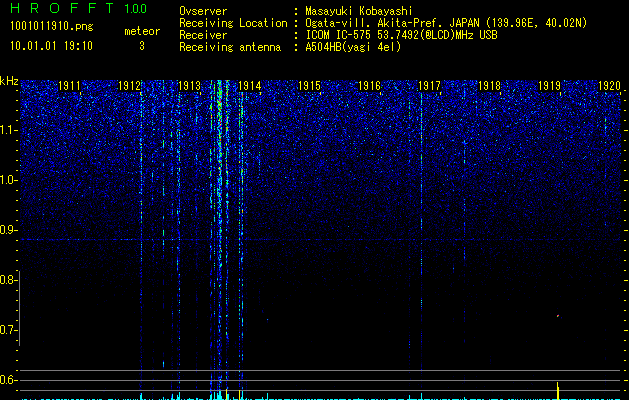Screen dimensions: 629x400
Task: Click receiver text ICOM IC-575 53.7492 MHz USB
Action: click(x=401, y=35)
